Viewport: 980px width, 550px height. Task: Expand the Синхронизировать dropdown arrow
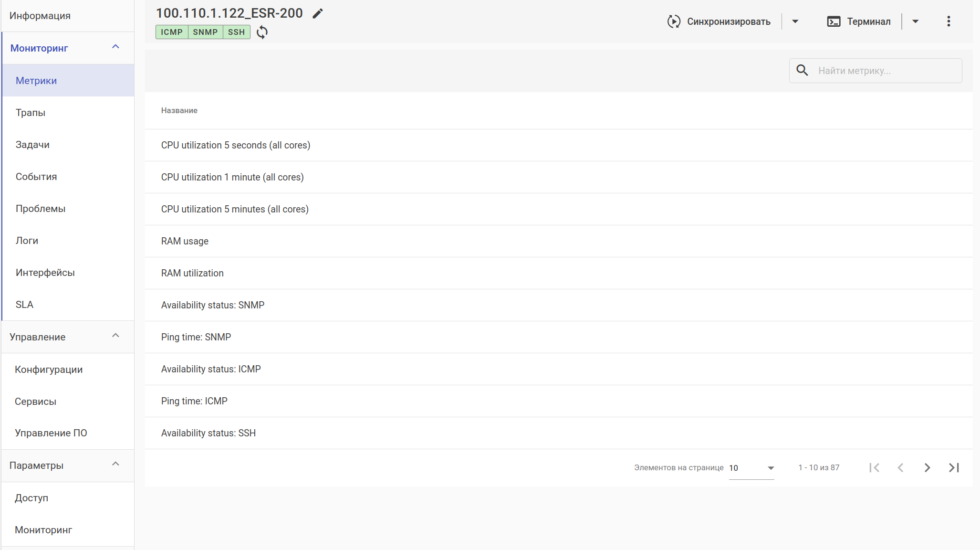(795, 21)
